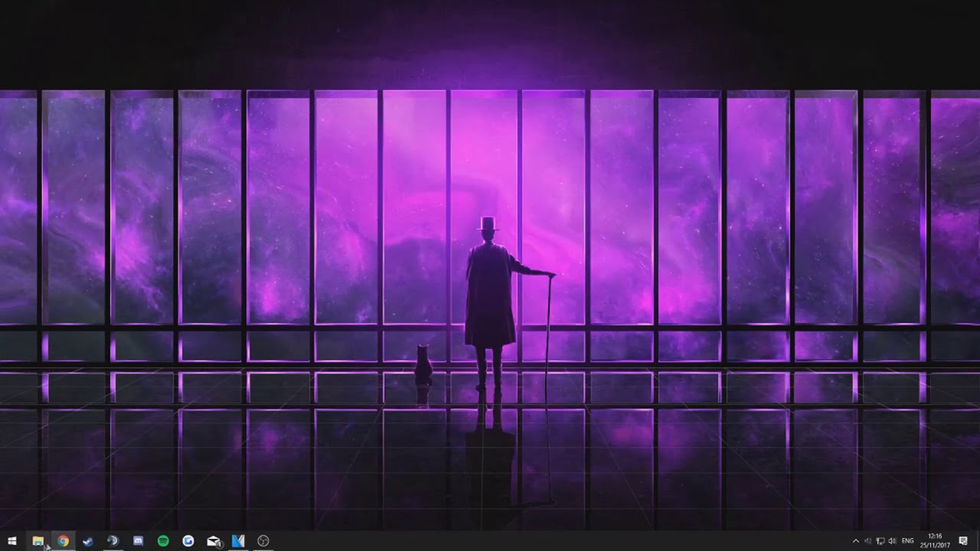This screenshot has width=980, height=551.
Task: Show hidden system tray icons
Action: [856, 541]
